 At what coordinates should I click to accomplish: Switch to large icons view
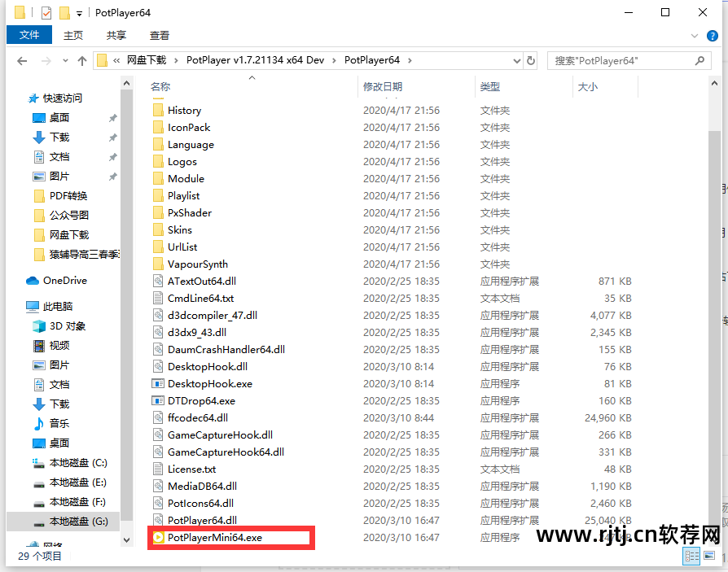tap(709, 555)
